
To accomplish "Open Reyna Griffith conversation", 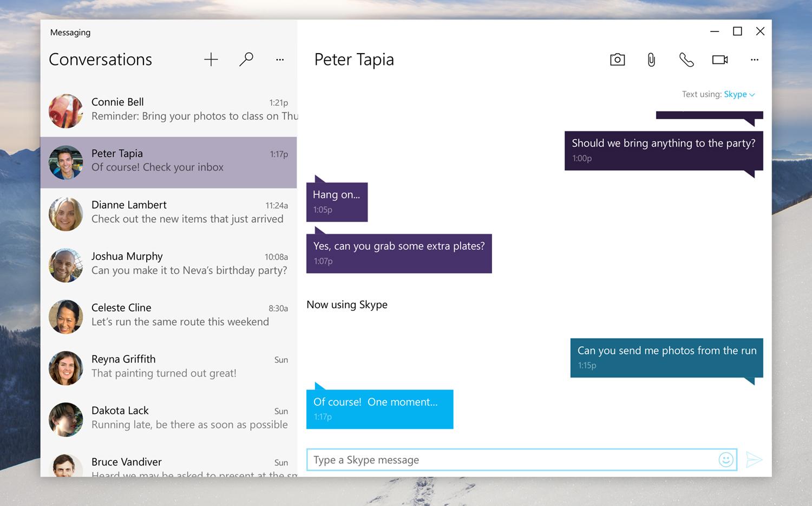I will pyautogui.click(x=168, y=368).
